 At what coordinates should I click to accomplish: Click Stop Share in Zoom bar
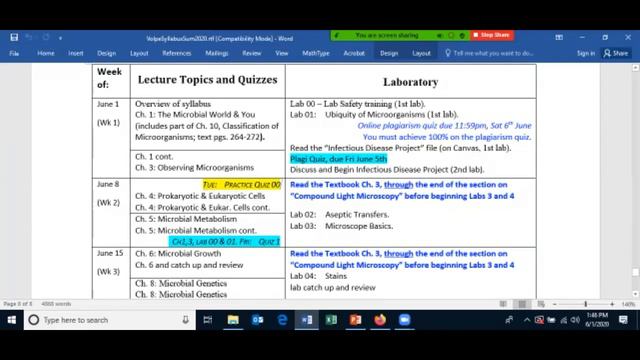[491, 35]
